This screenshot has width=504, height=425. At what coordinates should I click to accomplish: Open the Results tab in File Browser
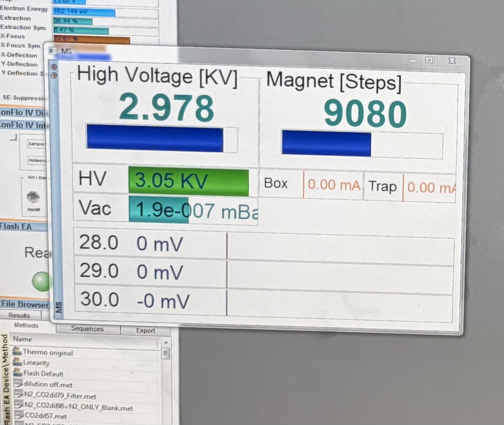click(x=19, y=315)
